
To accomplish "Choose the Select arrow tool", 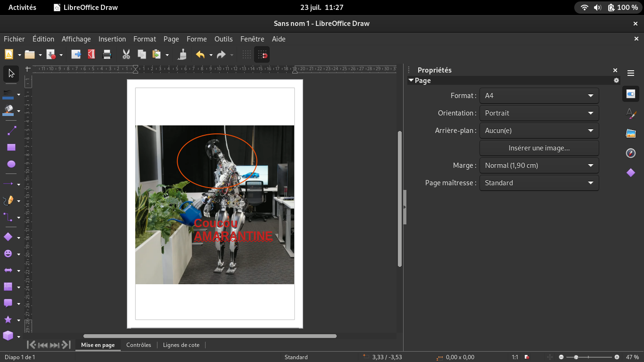I will [x=11, y=73].
